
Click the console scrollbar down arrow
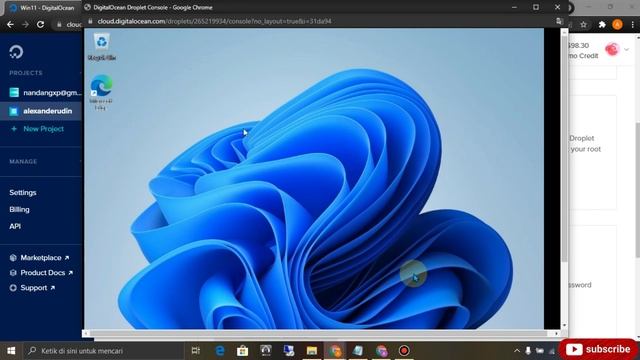564,325
